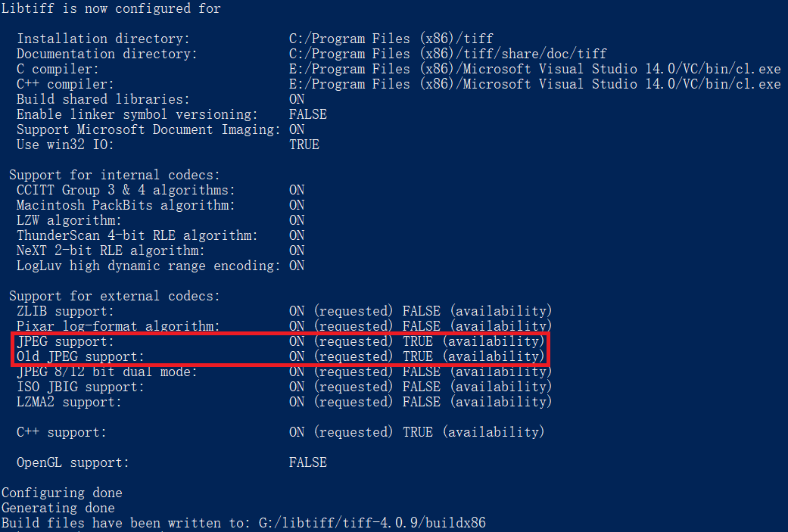Click the "Support for internal codecs" heading
Image resolution: width=788 pixels, height=532 pixels.
(114, 175)
